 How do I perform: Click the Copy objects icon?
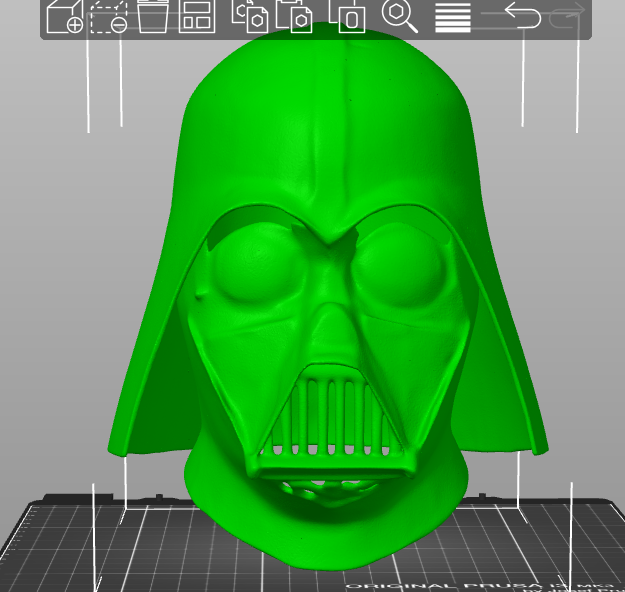pyautogui.click(x=250, y=16)
